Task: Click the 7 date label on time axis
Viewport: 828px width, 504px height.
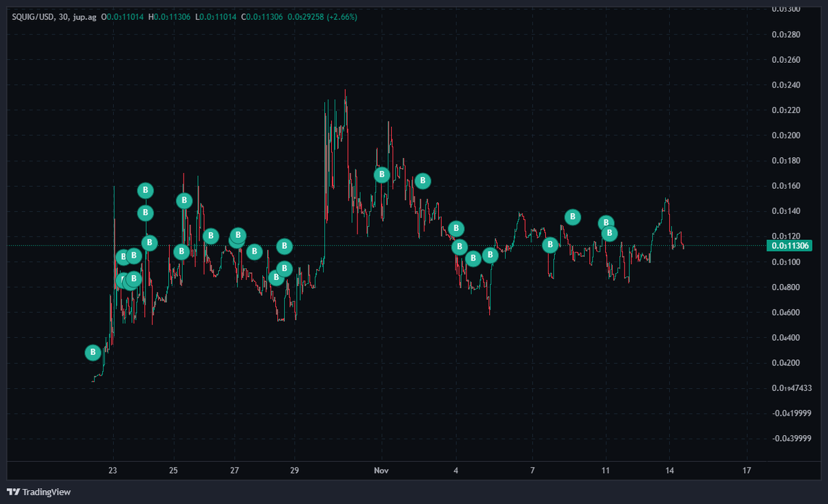Action: click(533, 471)
